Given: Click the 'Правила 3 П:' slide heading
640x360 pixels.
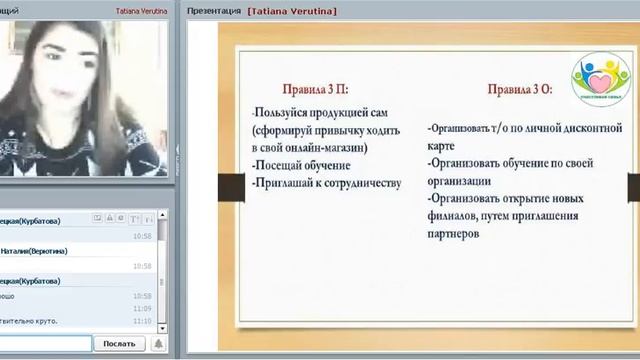Looking at the screenshot, I should pyautogui.click(x=316, y=89).
